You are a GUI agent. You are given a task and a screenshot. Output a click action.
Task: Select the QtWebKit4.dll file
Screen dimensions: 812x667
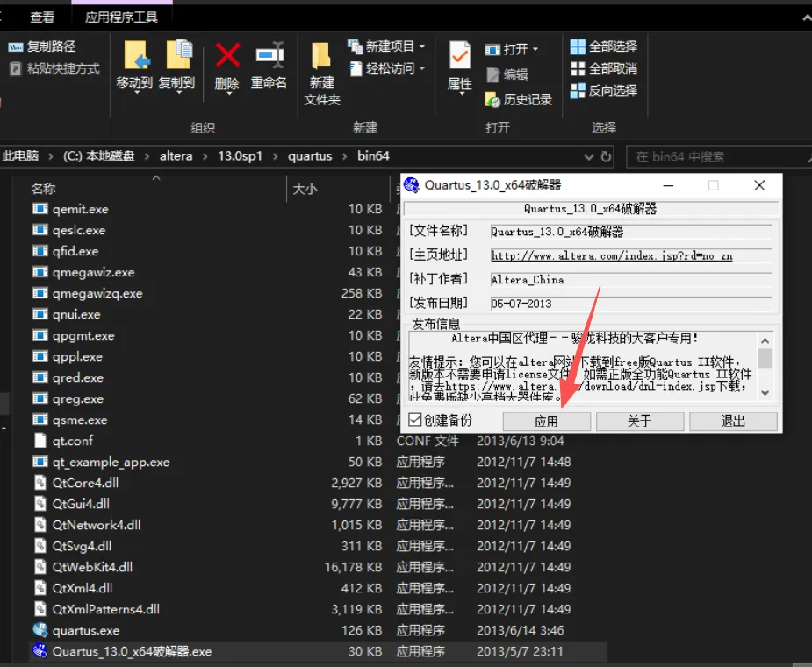coord(92,567)
